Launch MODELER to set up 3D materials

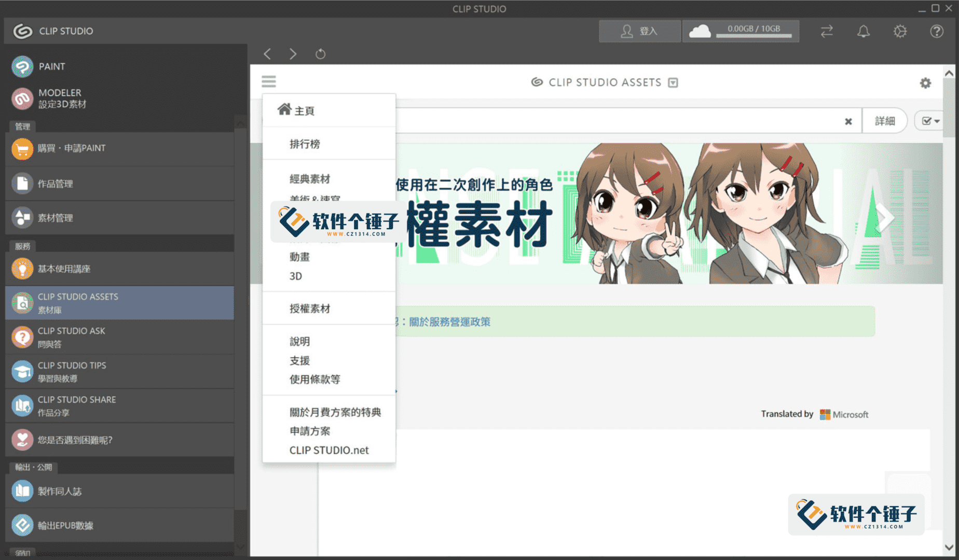click(x=60, y=99)
